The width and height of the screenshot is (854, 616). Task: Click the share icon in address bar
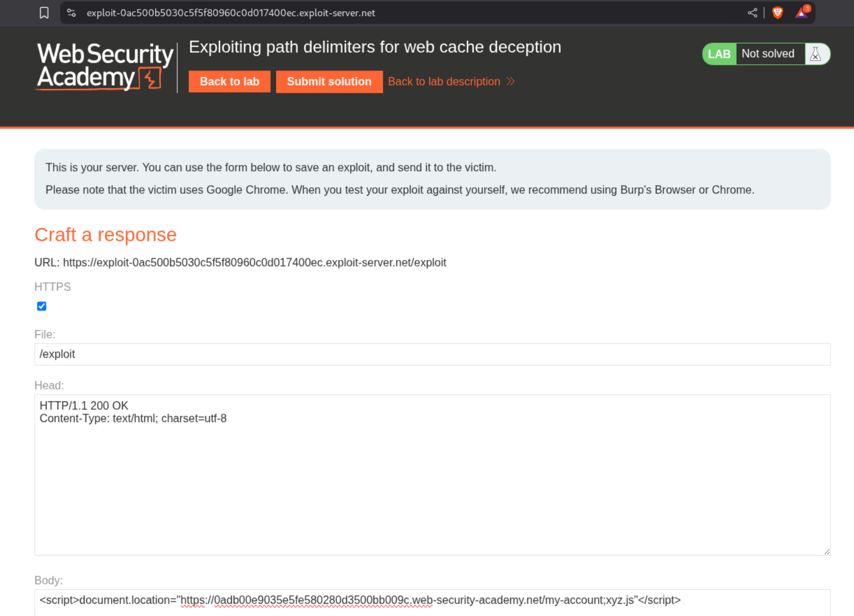[752, 13]
